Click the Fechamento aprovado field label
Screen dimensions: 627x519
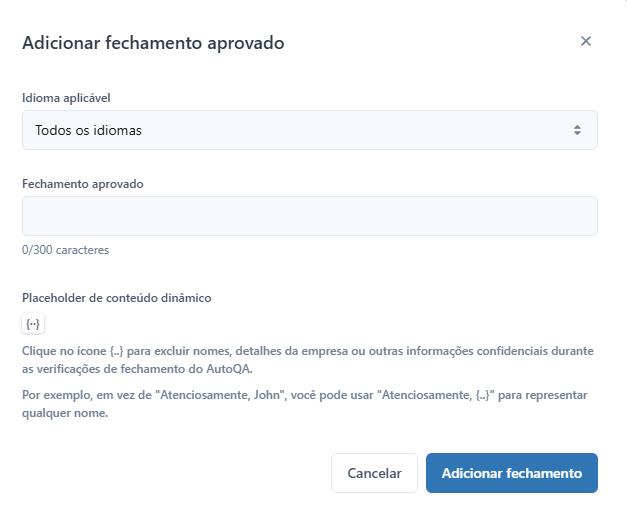click(82, 184)
